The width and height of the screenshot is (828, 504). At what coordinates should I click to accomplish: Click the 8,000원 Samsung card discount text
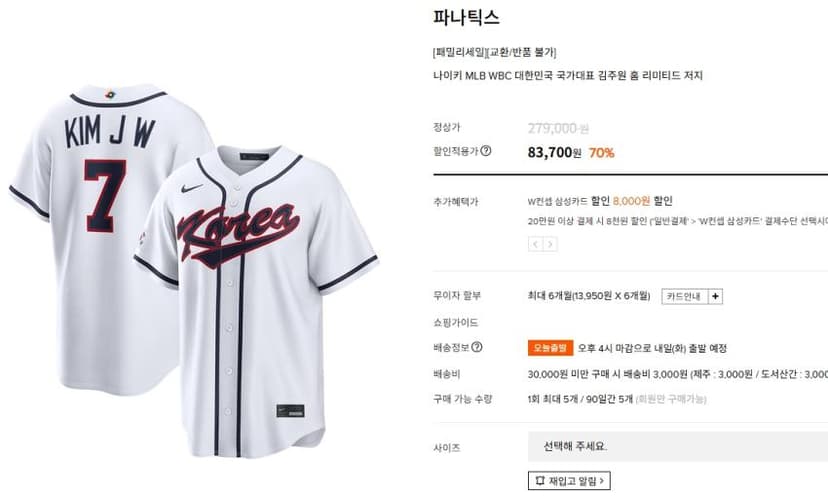click(631, 201)
